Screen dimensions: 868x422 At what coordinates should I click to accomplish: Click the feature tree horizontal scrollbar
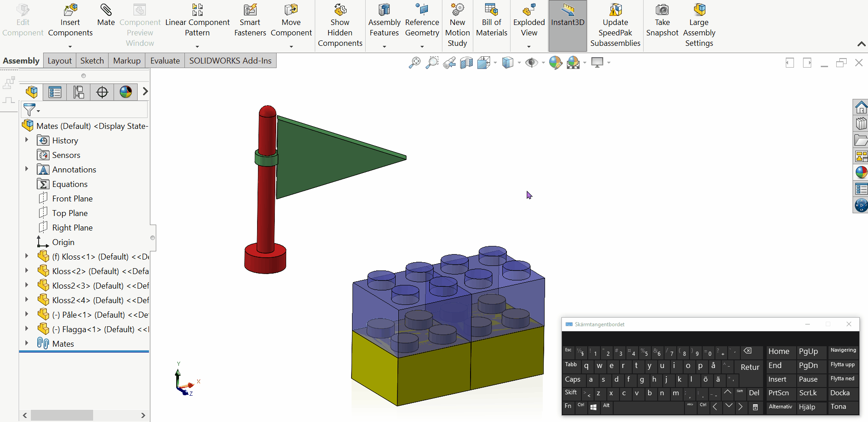tap(62, 415)
